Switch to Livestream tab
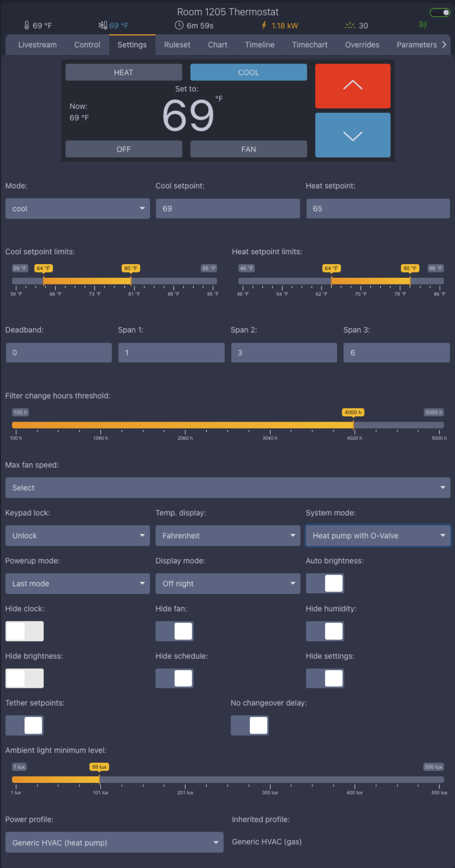 click(x=37, y=45)
